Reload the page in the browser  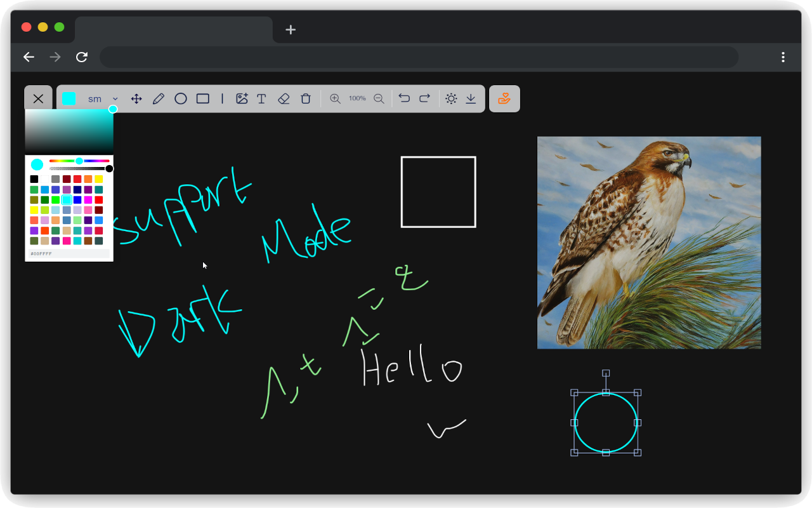tap(82, 57)
